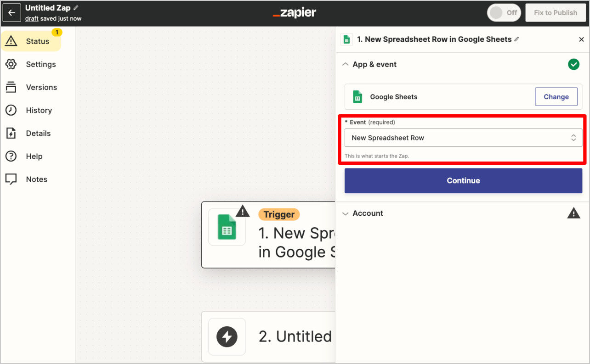This screenshot has height=364, width=590.
Task: Toggle the Zap On/Off switch
Action: [504, 13]
